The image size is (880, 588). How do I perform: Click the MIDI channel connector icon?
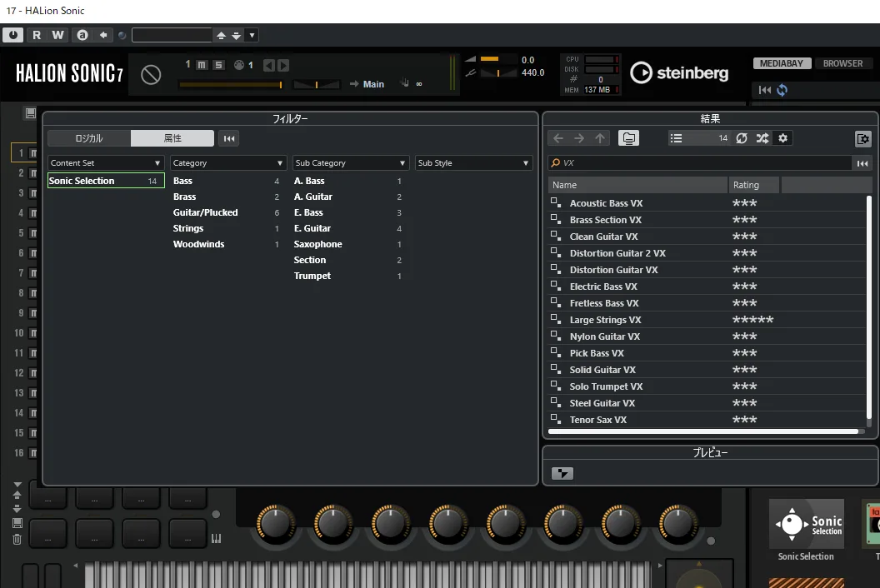click(239, 65)
